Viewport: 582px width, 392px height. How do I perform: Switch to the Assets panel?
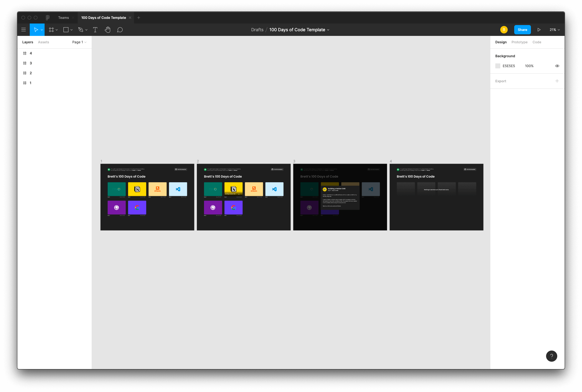pyautogui.click(x=43, y=42)
